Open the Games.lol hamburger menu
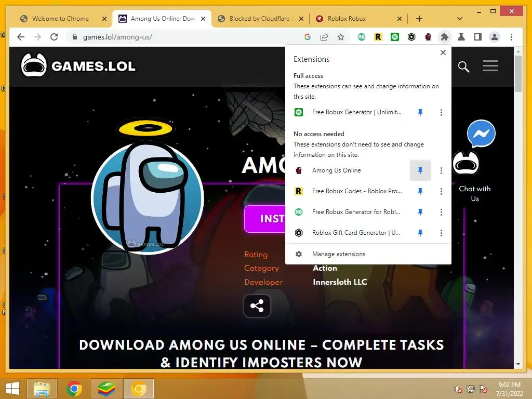The width and height of the screenshot is (532, 399). 490,66
